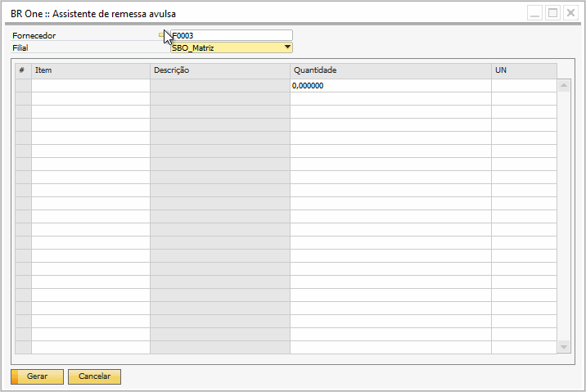Click the table scrollbar down arrow

tap(563, 347)
